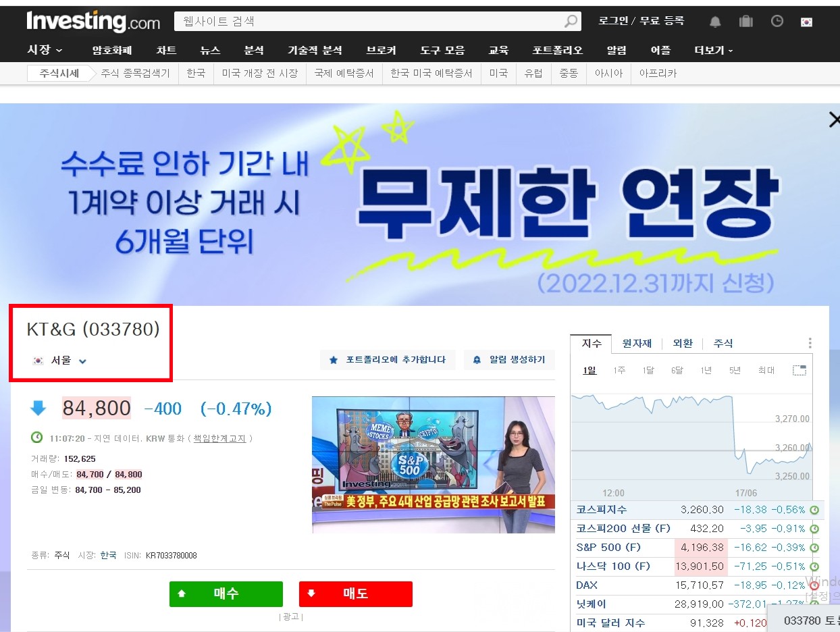
Task: Open the Investing.com logo home link
Action: pyautogui.click(x=93, y=22)
